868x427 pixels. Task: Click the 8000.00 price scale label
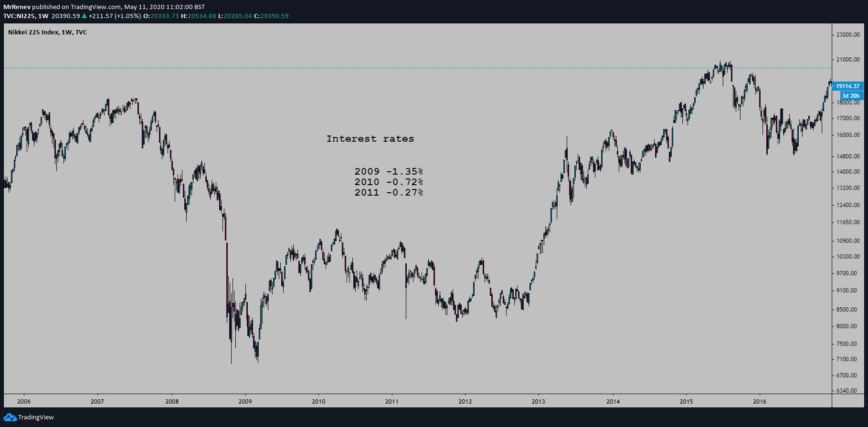[x=847, y=326]
